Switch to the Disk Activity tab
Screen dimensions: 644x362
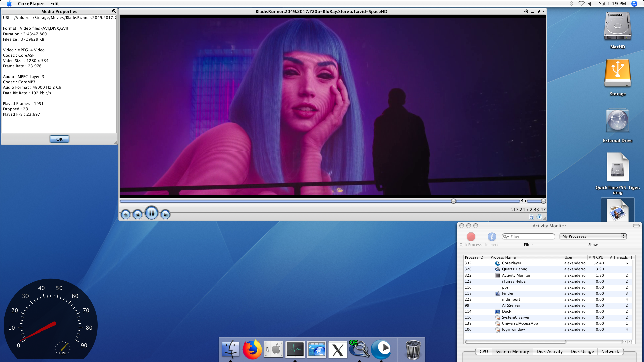tap(550, 351)
